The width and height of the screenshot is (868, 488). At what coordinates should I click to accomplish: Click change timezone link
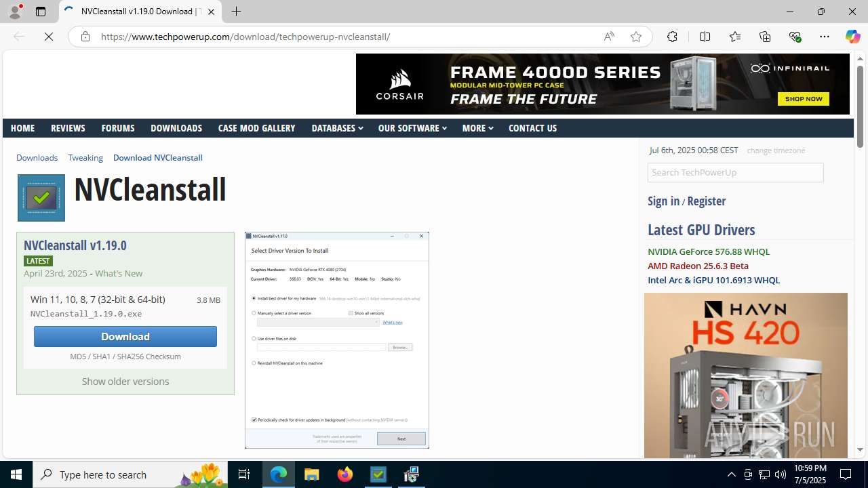776,150
